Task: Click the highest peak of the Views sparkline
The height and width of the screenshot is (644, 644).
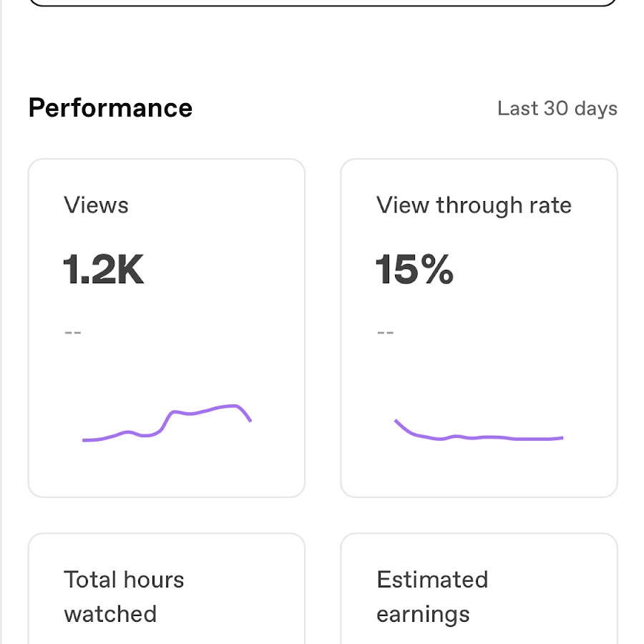Action: 235,406
